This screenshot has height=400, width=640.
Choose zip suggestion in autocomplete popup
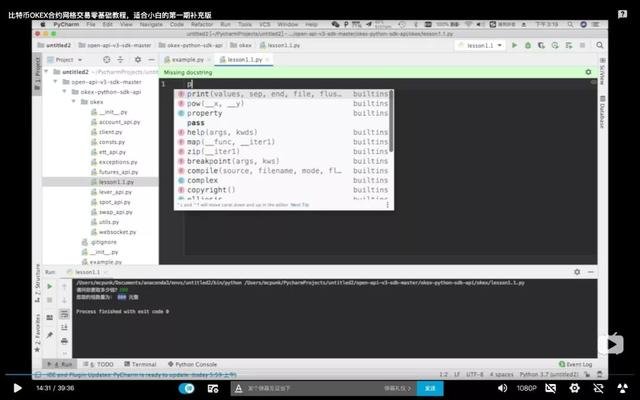pyautogui.click(x=282, y=151)
